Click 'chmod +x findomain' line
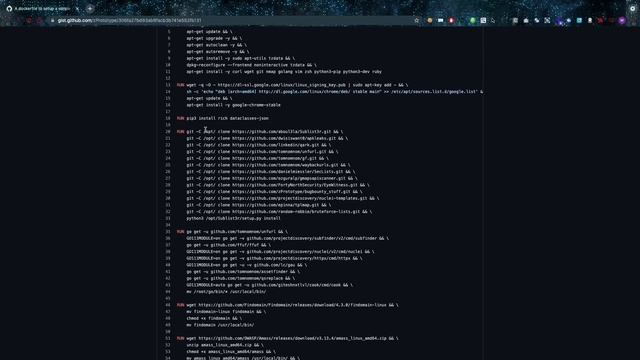This screenshot has width=640, height=360. (x=214, y=318)
